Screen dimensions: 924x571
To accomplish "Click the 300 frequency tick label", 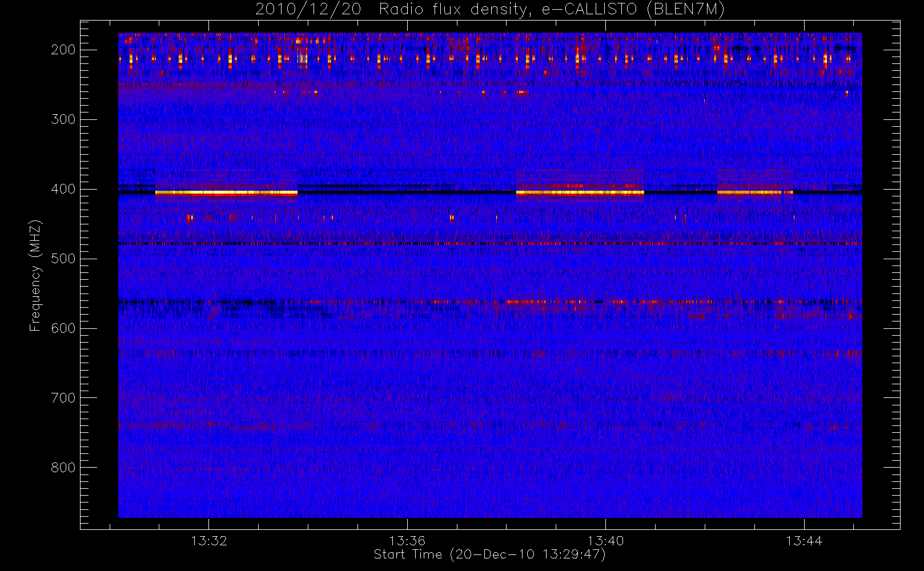I will [63, 119].
